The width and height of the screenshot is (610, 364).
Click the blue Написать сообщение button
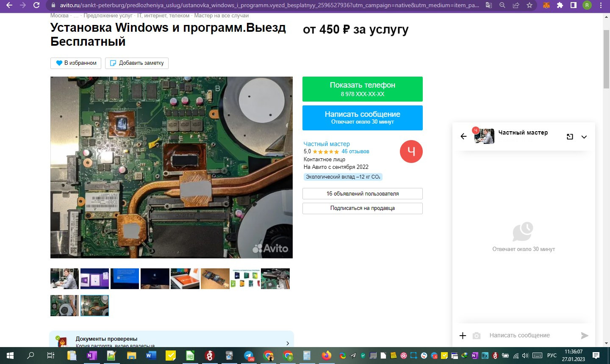[x=363, y=118]
